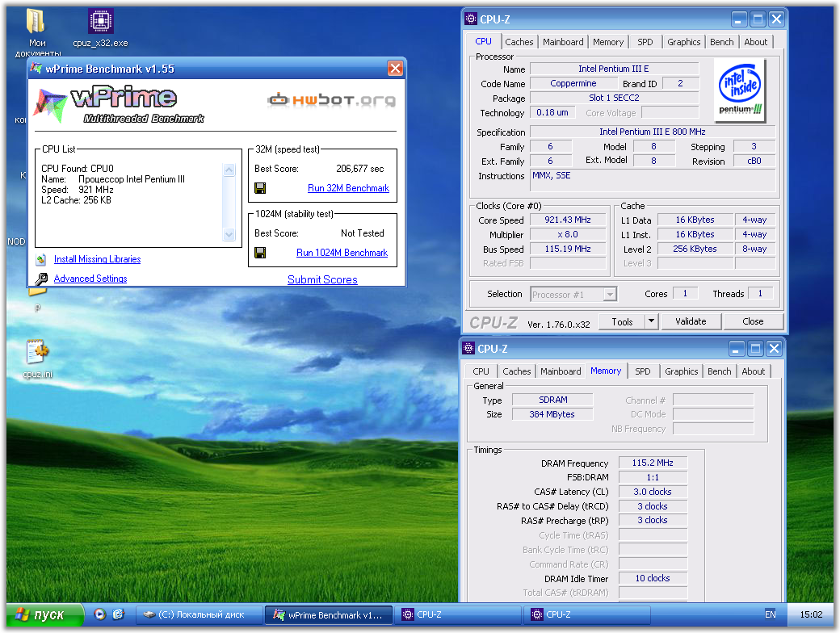Open the Caches tab in the bottom CPU-Z window
The width and height of the screenshot is (840, 633).
(x=516, y=371)
